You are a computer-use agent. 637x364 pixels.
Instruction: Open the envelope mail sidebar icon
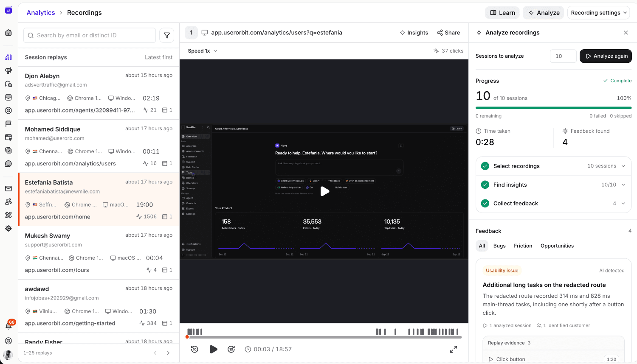coord(8,188)
